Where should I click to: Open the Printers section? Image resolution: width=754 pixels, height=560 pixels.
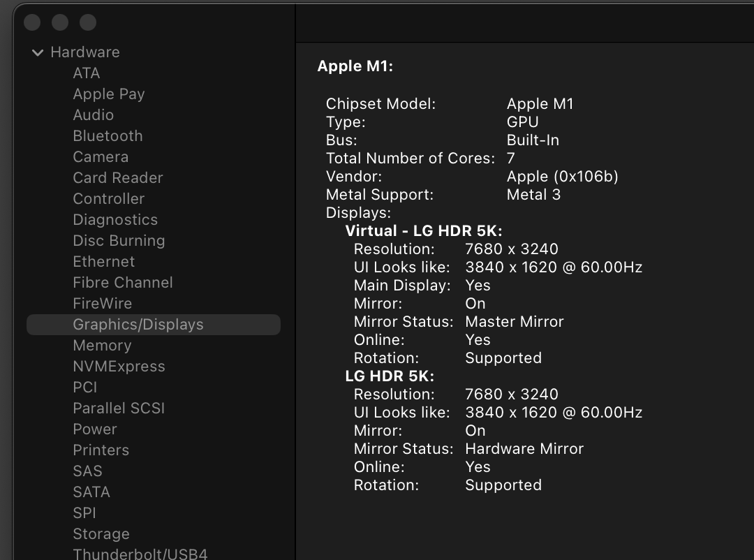(101, 450)
